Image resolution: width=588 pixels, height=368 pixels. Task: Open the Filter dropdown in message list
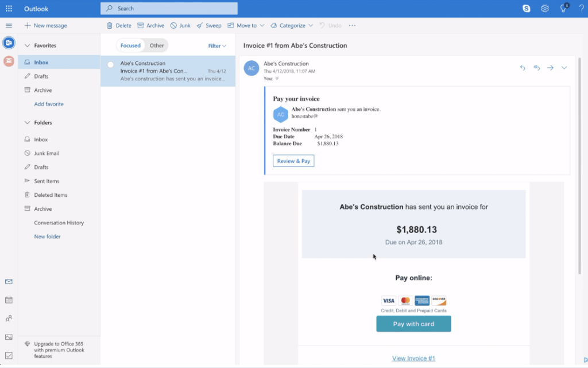click(x=217, y=46)
